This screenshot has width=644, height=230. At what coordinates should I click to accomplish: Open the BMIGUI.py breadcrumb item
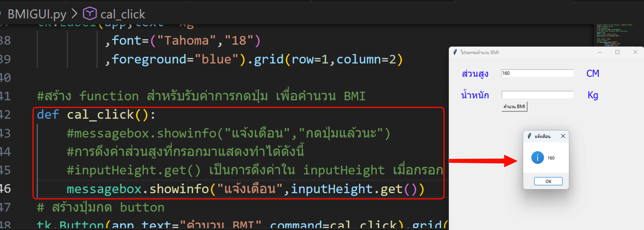click(x=37, y=14)
